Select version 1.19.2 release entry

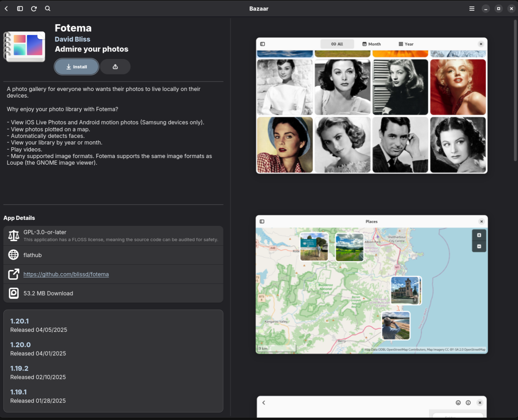click(x=38, y=372)
